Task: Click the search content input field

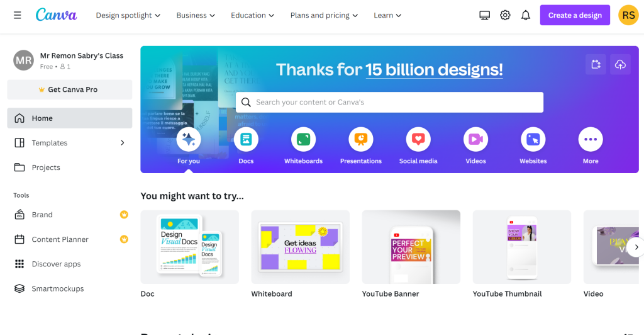Action: (x=389, y=103)
